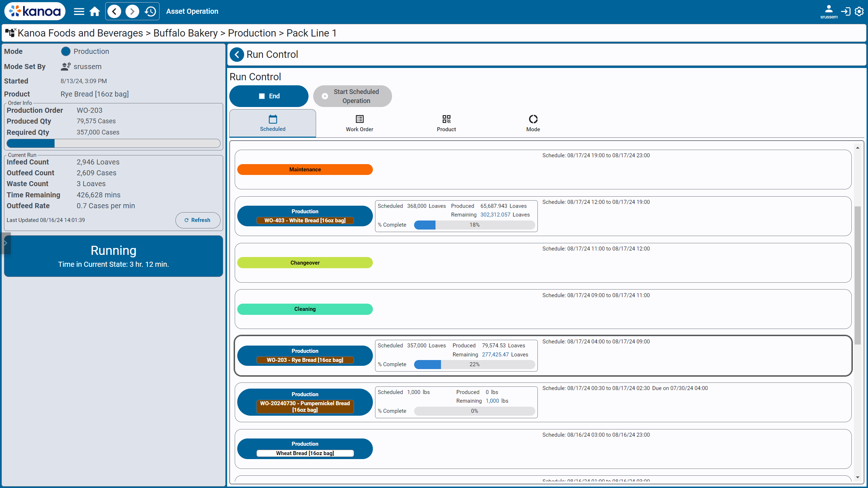868x488 pixels.
Task: Click the Required Qty progress bar
Action: point(114,144)
